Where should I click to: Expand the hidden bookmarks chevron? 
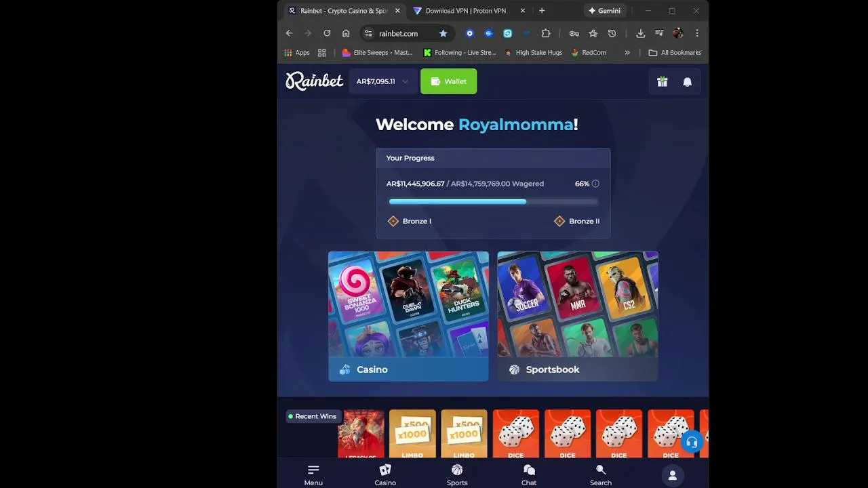pyautogui.click(x=627, y=53)
